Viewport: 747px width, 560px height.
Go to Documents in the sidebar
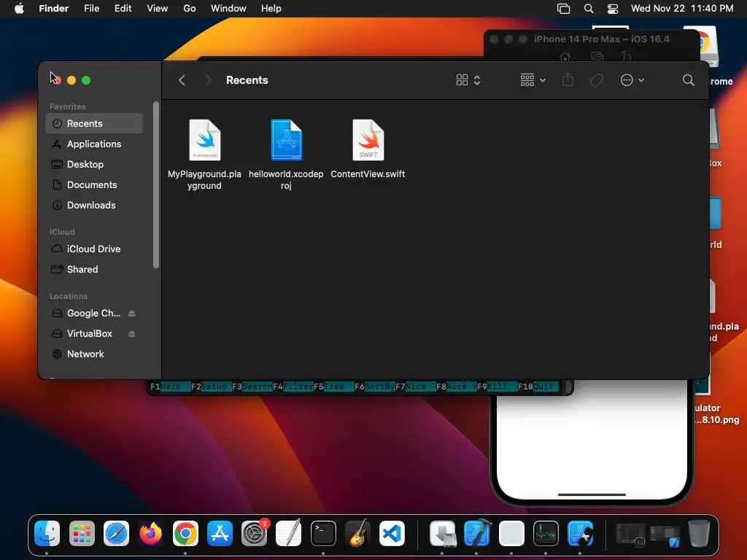94,184
